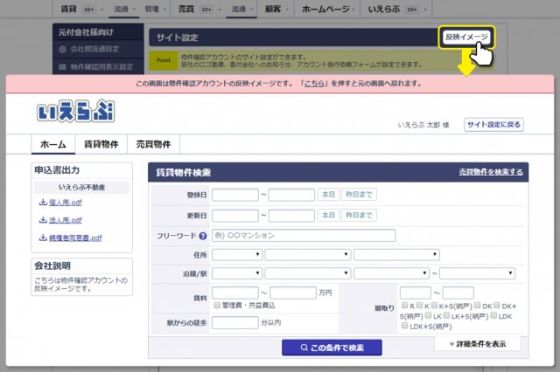Click the minimum 賃料 field
This screenshot has height=372, width=560.
[x=235, y=293]
